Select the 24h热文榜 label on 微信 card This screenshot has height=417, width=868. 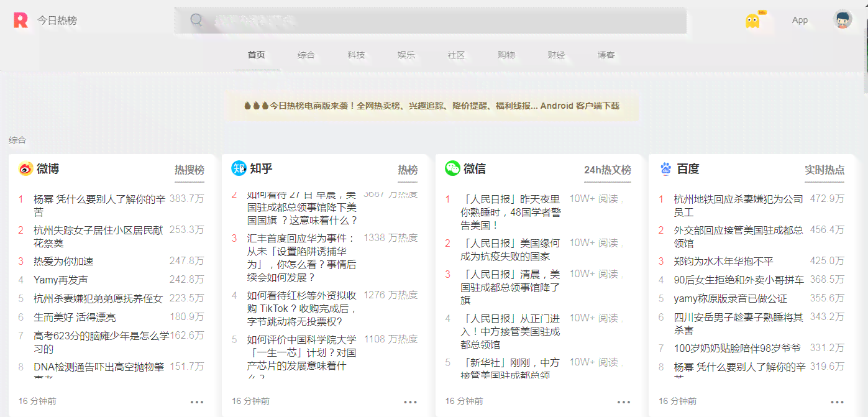click(x=608, y=170)
